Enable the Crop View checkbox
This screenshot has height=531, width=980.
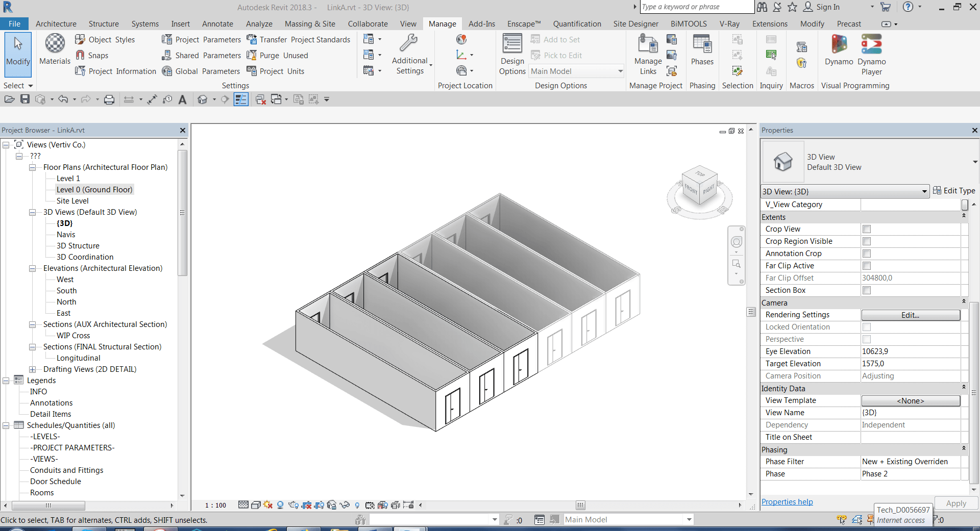(866, 229)
